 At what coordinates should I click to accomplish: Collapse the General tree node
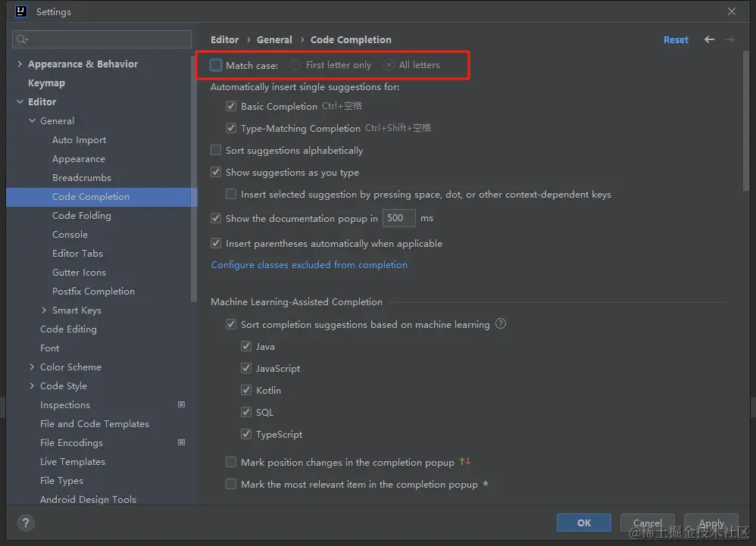(32, 120)
